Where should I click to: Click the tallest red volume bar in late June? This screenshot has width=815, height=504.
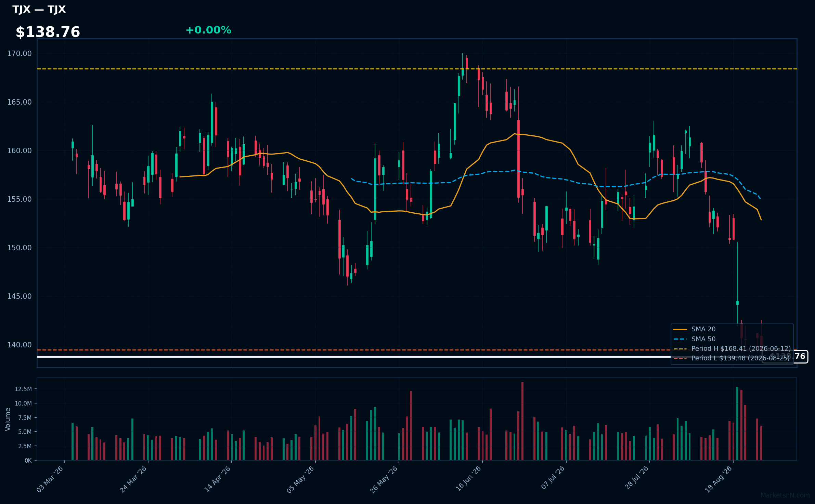[522, 421]
